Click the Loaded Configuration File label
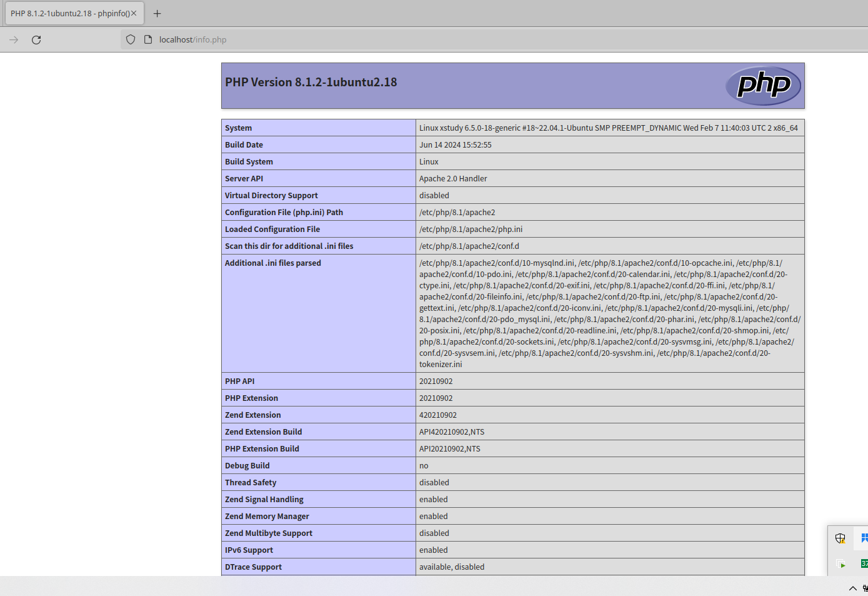Screen dimensions: 868x596 (272, 229)
